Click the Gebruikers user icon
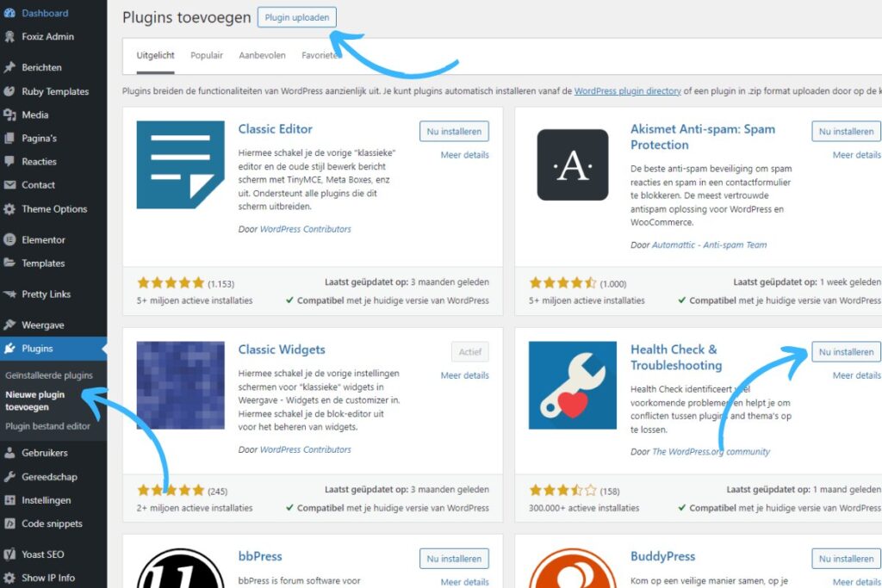This screenshot has width=882, height=588. coord(9,453)
